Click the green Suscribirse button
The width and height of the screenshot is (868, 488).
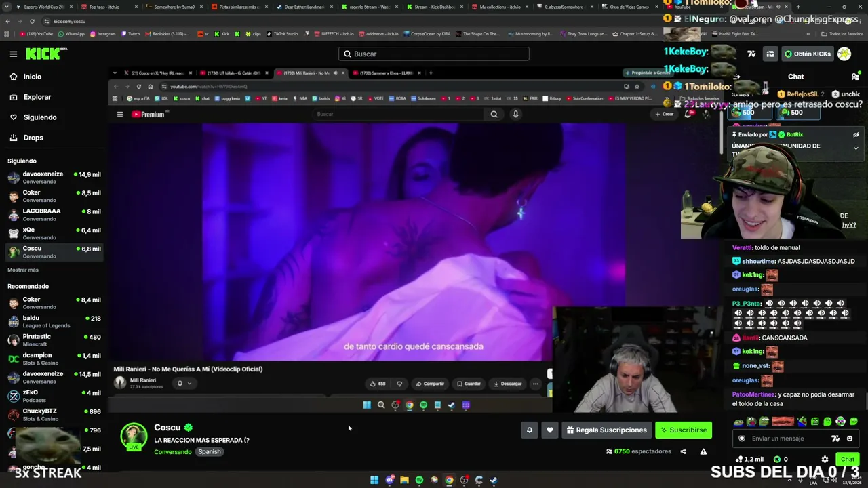click(684, 430)
